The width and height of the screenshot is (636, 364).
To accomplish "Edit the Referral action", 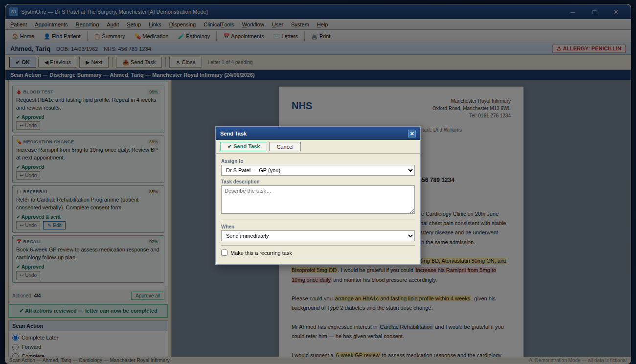I will [54, 226].
